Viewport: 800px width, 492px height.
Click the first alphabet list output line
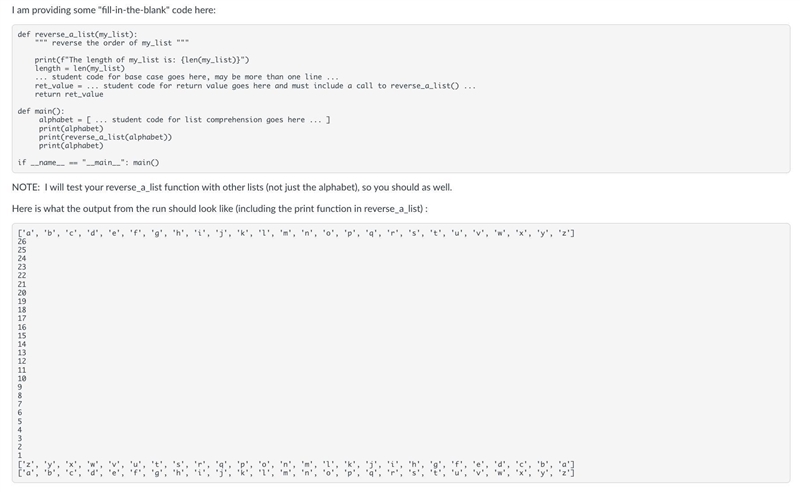tap(296, 233)
